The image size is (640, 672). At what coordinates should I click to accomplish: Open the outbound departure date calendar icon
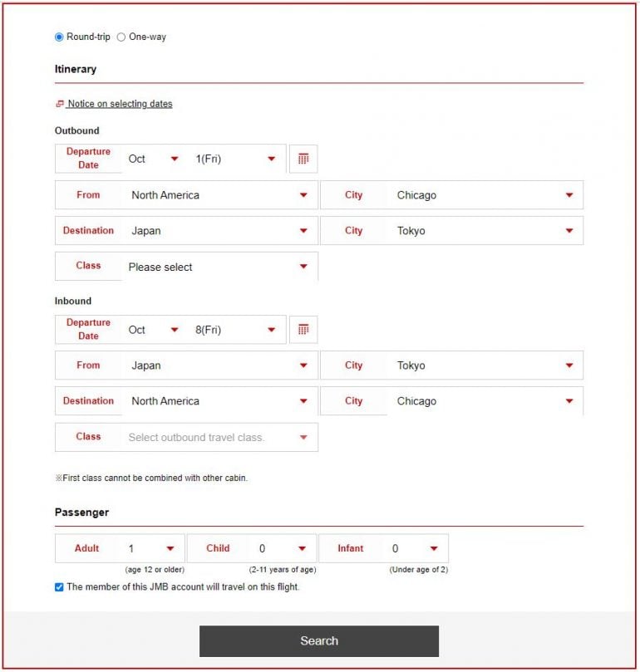click(303, 159)
